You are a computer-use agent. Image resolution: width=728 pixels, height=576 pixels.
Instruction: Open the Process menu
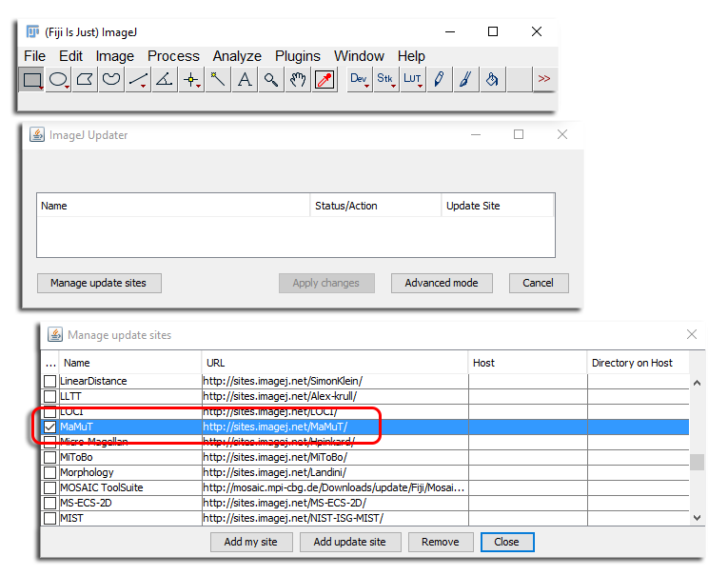[173, 56]
